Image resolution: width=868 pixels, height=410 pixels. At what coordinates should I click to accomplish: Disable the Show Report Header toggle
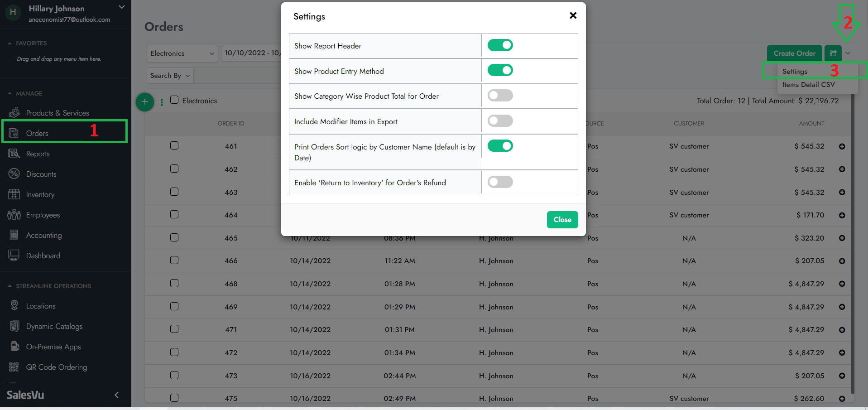pos(500,45)
